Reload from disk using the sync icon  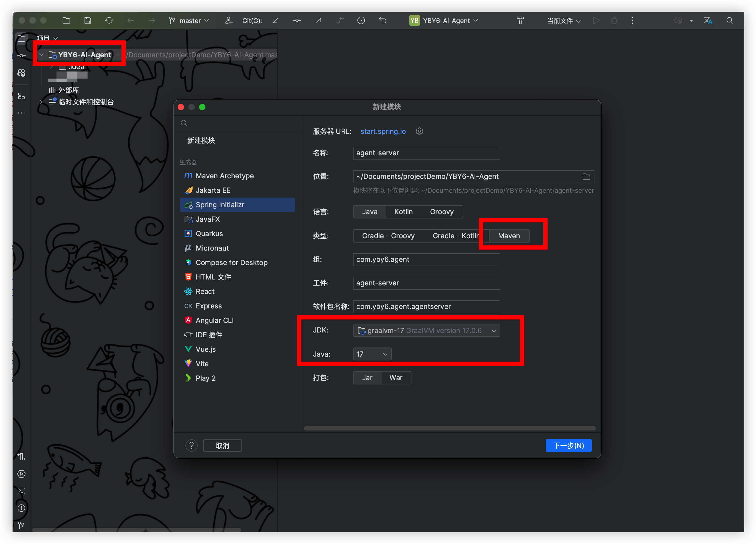point(109,20)
